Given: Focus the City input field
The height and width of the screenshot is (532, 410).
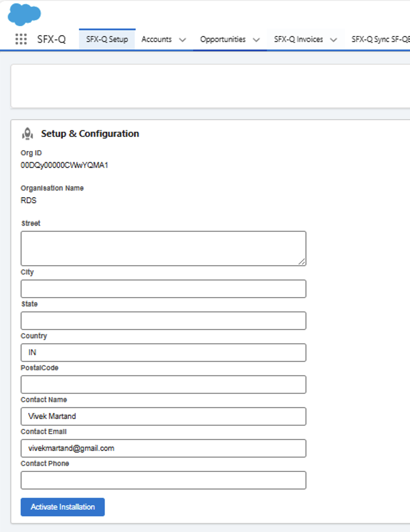Looking at the screenshot, I should coord(163,288).
